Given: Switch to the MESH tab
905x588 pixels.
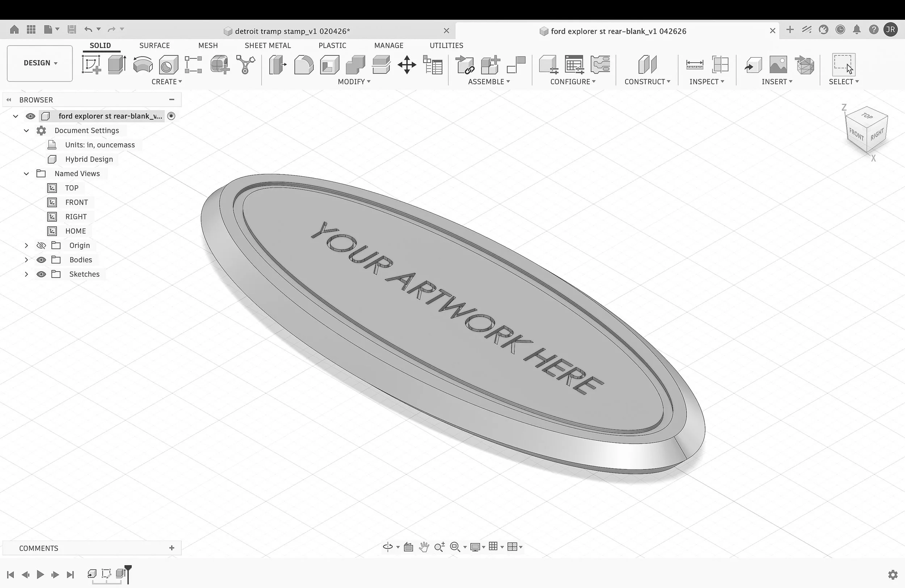Looking at the screenshot, I should pos(208,45).
